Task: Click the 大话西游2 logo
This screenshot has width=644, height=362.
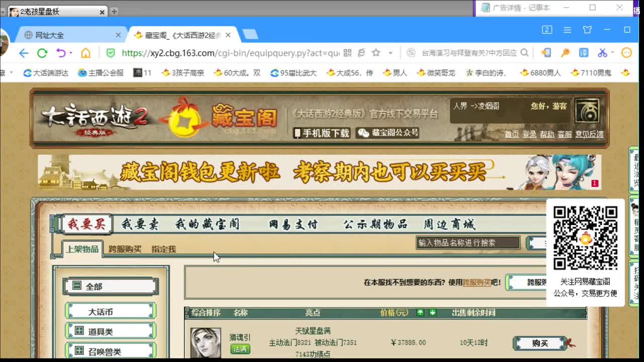Action: [x=95, y=120]
